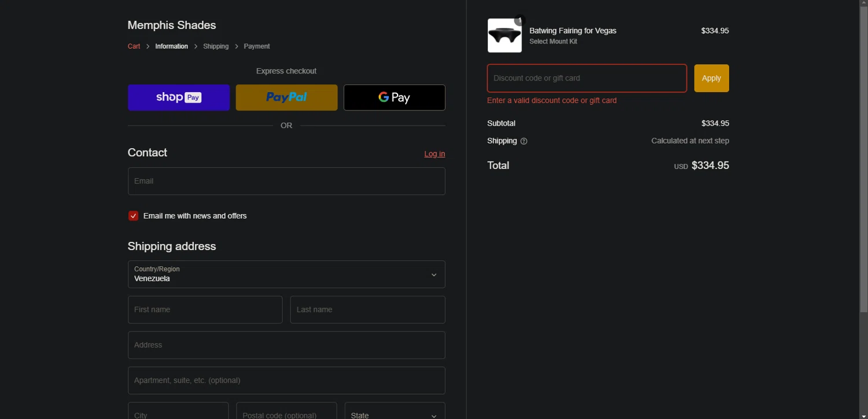Click the chevron after Cart breadcrumb

click(148, 46)
